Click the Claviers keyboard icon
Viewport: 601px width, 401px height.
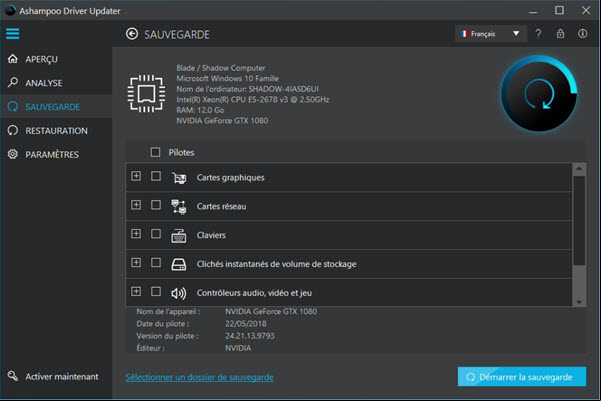[179, 235]
